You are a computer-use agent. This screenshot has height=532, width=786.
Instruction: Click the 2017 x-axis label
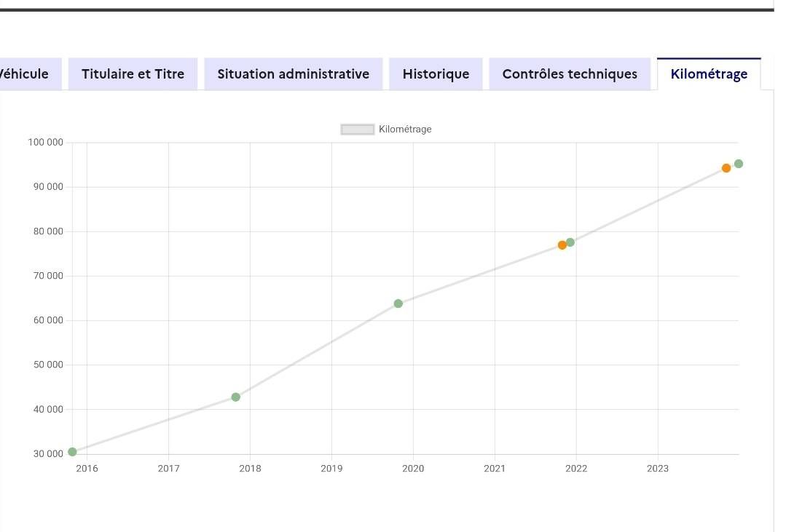click(168, 469)
